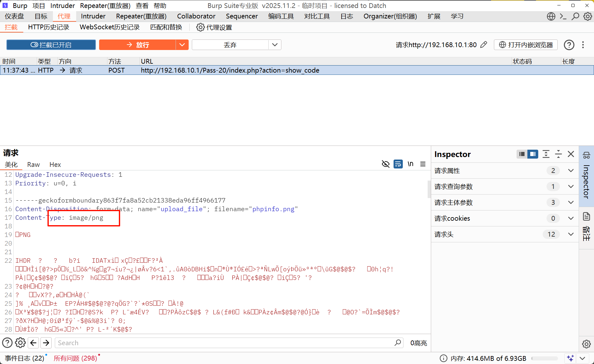
Task: Open Burp settings gear icon
Action: [588, 16]
